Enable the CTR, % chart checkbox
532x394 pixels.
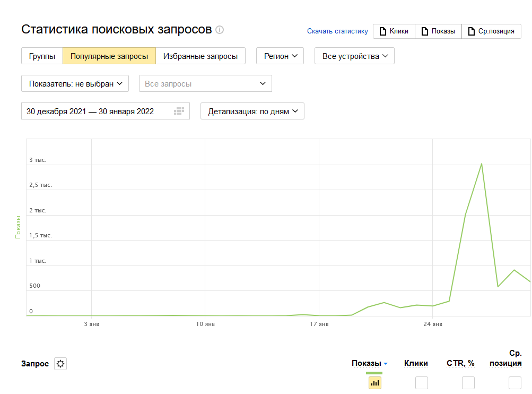tap(468, 383)
